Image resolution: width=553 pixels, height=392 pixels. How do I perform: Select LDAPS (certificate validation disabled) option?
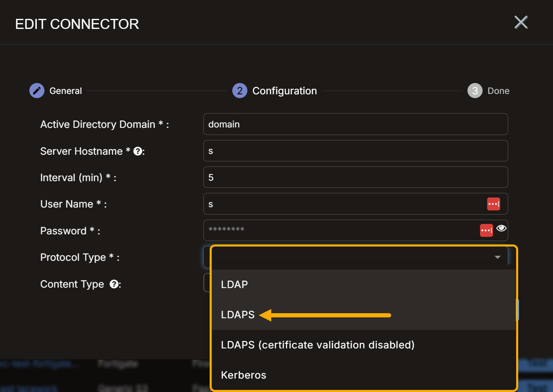pos(363,345)
